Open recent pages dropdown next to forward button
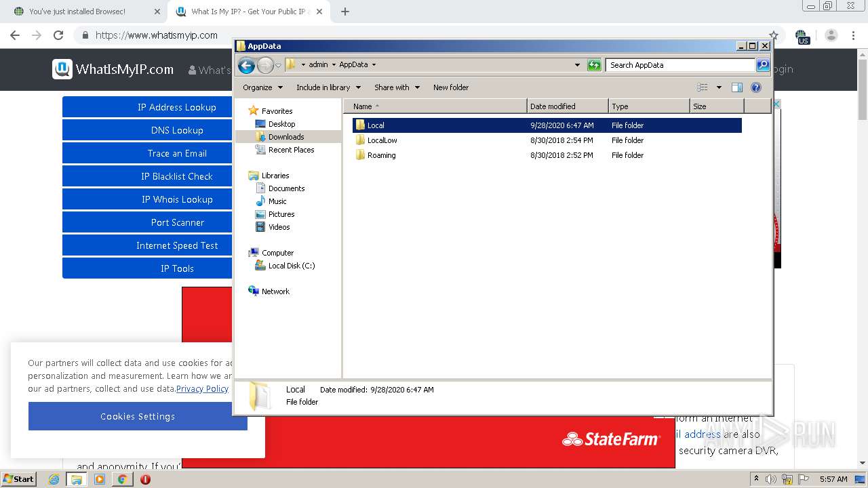Image resolution: width=868 pixels, height=488 pixels. [278, 66]
